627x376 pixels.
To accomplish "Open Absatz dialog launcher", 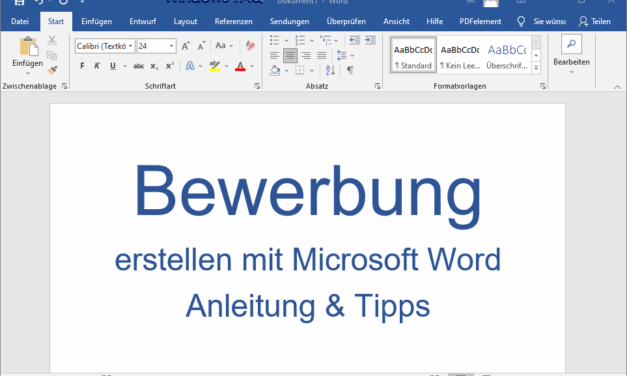I will point(377,86).
